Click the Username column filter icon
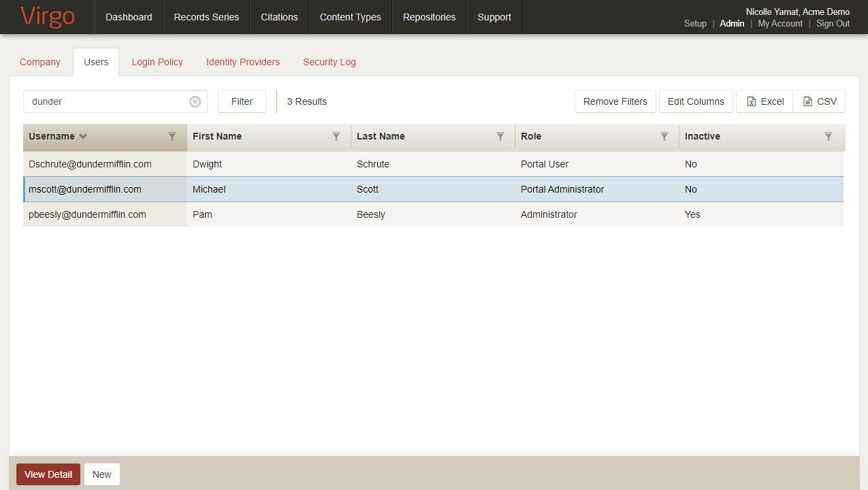 pyautogui.click(x=172, y=137)
